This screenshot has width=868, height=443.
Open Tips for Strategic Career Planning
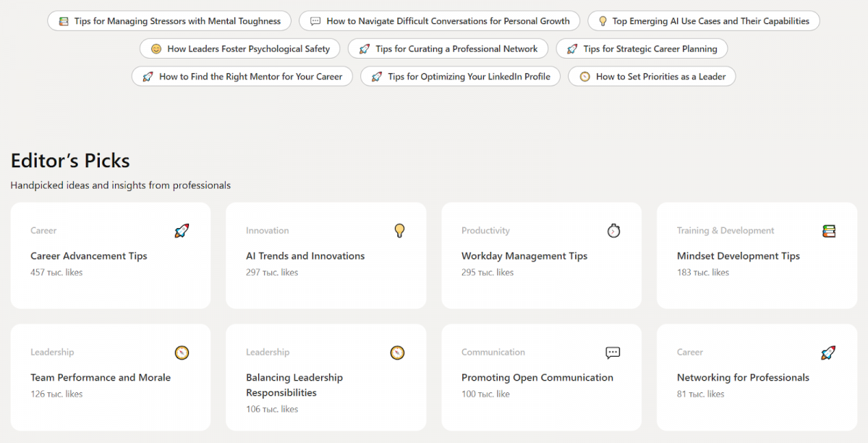point(642,48)
